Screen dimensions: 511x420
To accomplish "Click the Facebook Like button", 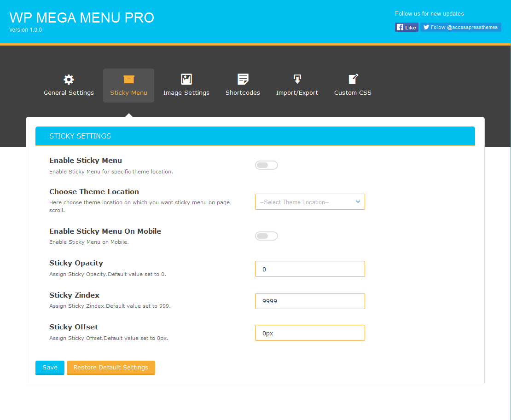I will [x=406, y=27].
